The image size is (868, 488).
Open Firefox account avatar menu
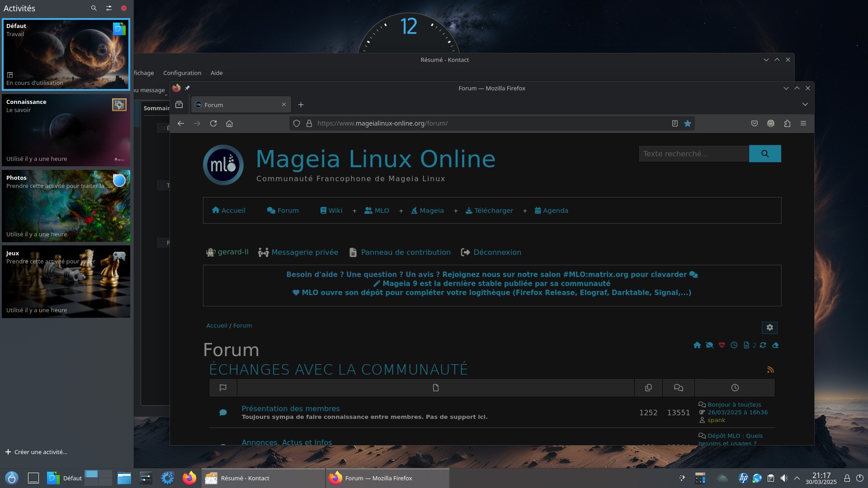[771, 123]
